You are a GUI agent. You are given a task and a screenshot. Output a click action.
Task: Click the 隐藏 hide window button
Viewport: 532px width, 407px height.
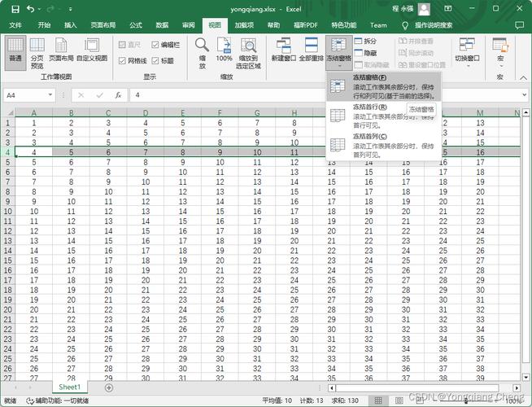365,53
